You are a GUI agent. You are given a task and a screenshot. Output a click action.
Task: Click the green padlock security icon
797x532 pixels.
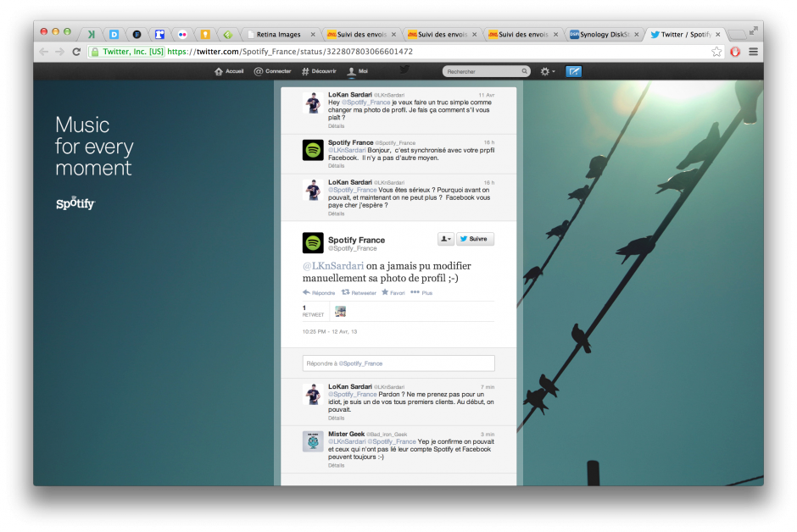[95, 52]
